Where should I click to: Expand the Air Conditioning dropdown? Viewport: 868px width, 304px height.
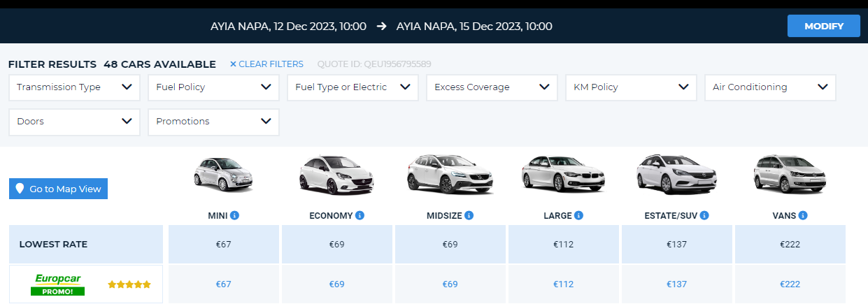(770, 87)
